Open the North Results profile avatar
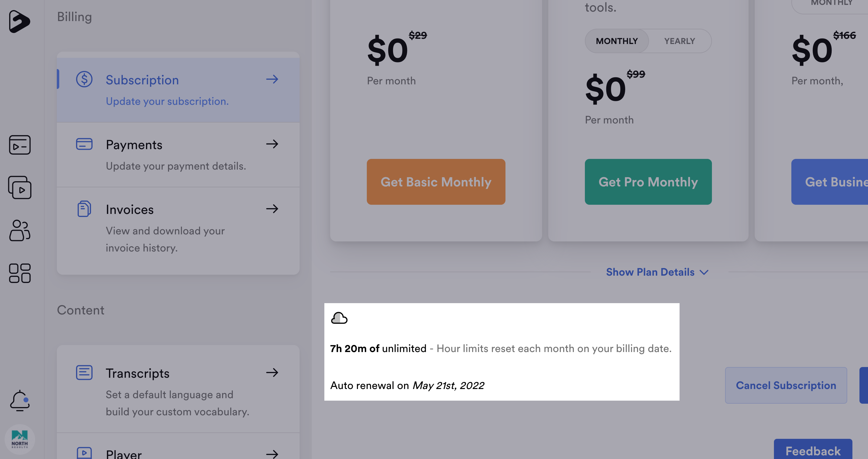868x459 pixels. click(x=20, y=439)
